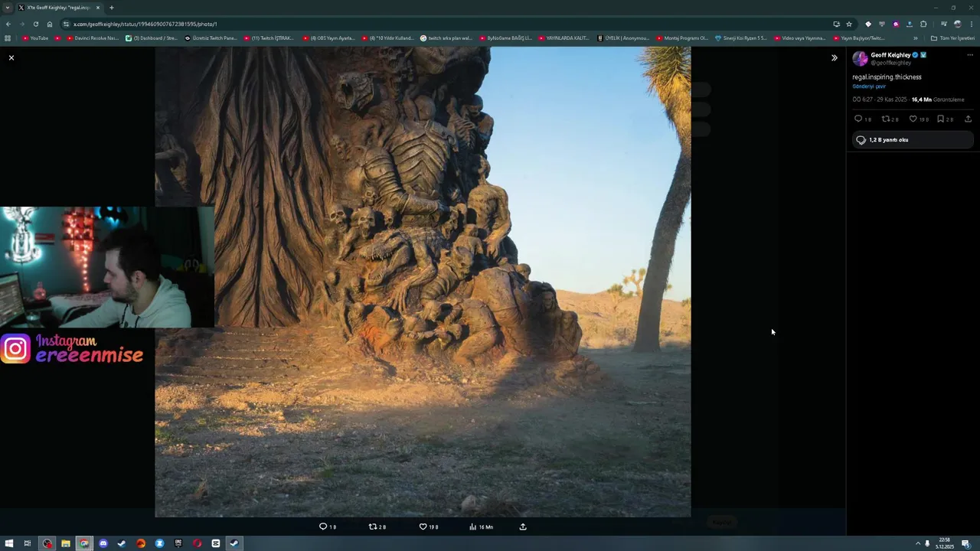Open the 'OBS Yayın Ayarla...' bookmark

(x=328, y=38)
